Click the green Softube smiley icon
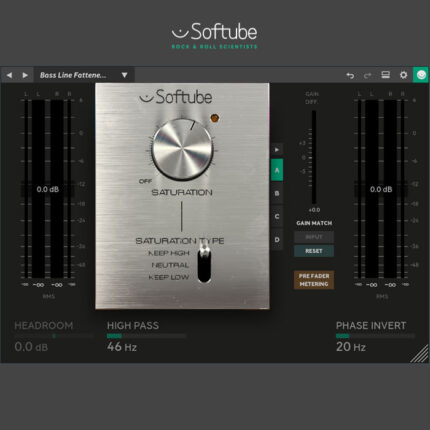430x430 pixels. pos(421,75)
